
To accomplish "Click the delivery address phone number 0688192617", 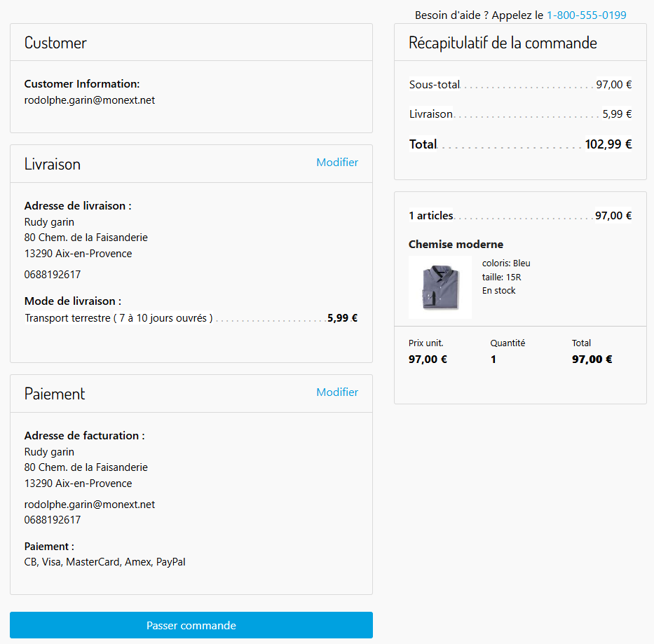I will click(53, 275).
